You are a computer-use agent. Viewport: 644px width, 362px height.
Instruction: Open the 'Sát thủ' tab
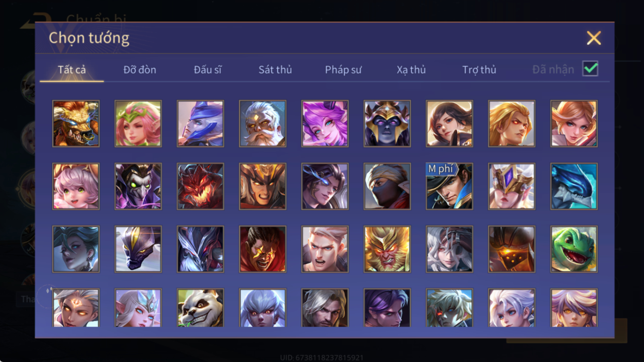275,70
